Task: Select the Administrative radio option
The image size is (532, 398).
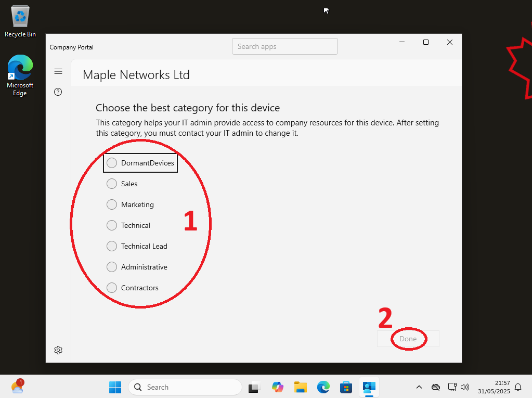Action: coord(112,267)
